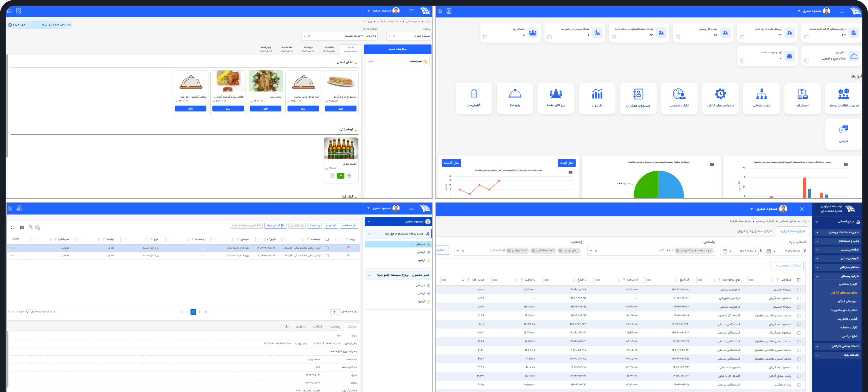Reserve the سالاد سبز meal
The width and height of the screenshot is (868, 392).
pyautogui.click(x=265, y=109)
